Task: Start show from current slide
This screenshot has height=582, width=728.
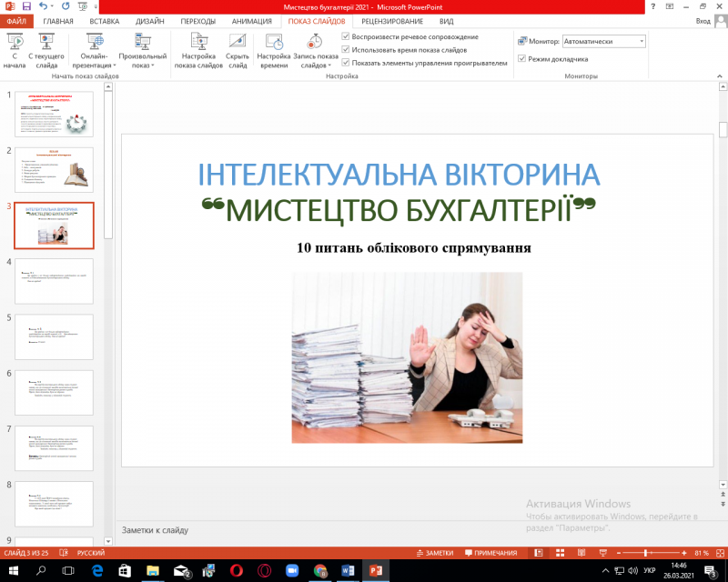Action: pos(46,51)
